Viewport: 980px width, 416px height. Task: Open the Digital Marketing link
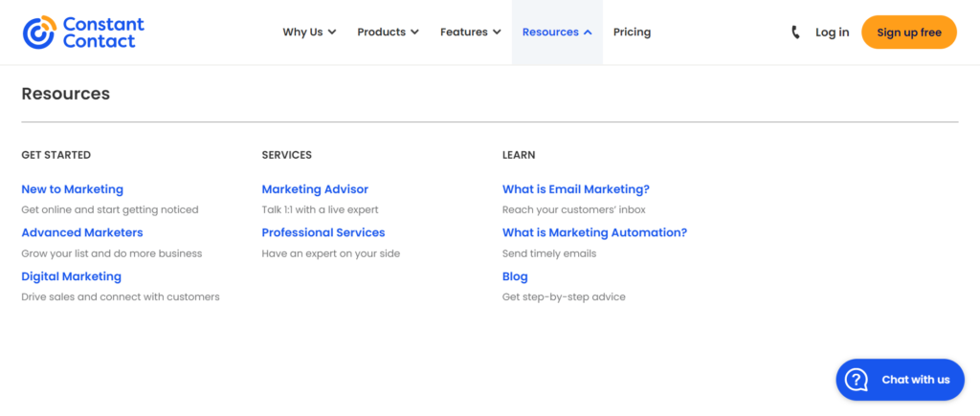click(71, 276)
